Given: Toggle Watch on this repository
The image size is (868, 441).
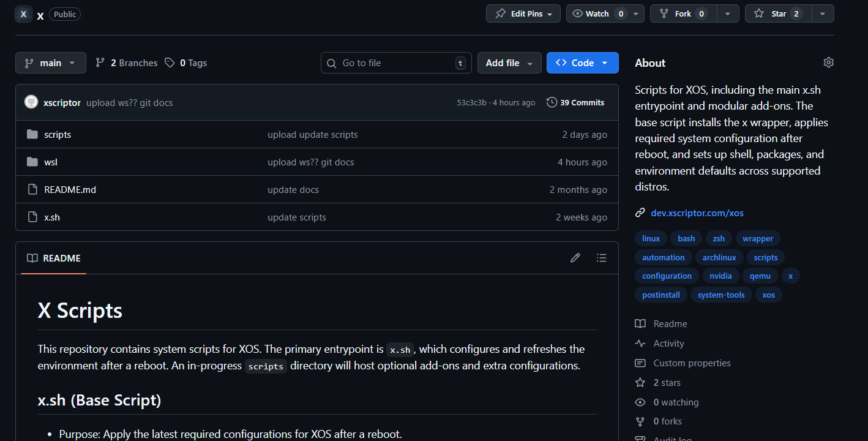Looking at the screenshot, I should pyautogui.click(x=590, y=13).
